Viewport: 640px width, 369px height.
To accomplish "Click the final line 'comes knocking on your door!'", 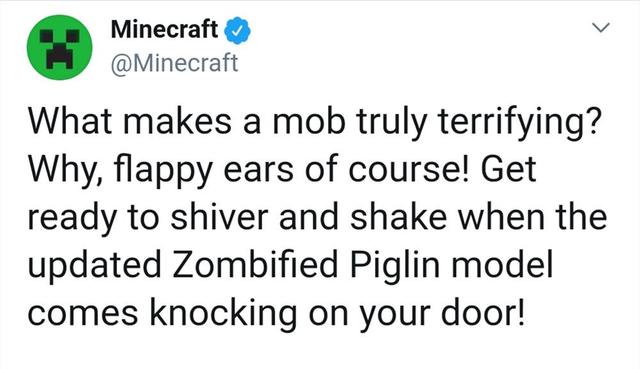I will (276, 313).
